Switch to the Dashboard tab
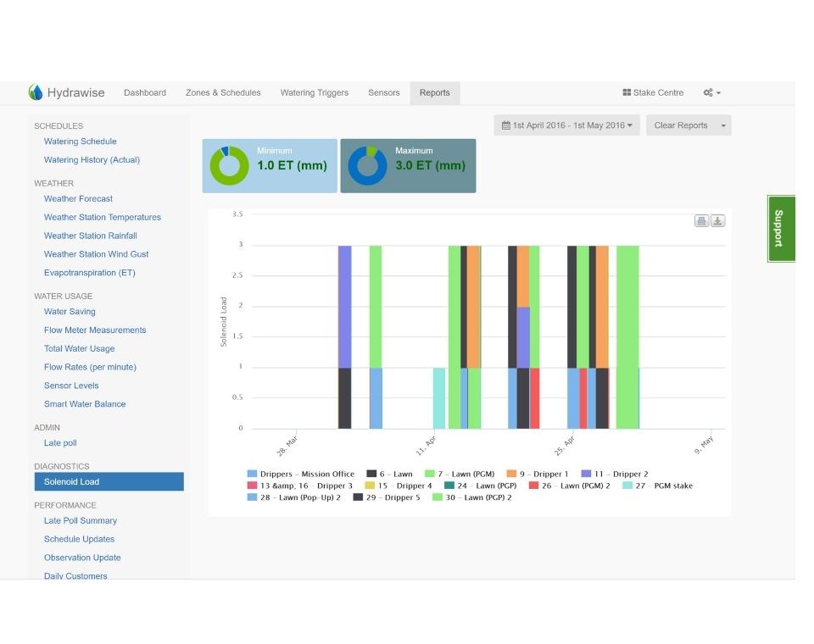The width and height of the screenshot is (814, 644). (x=145, y=93)
